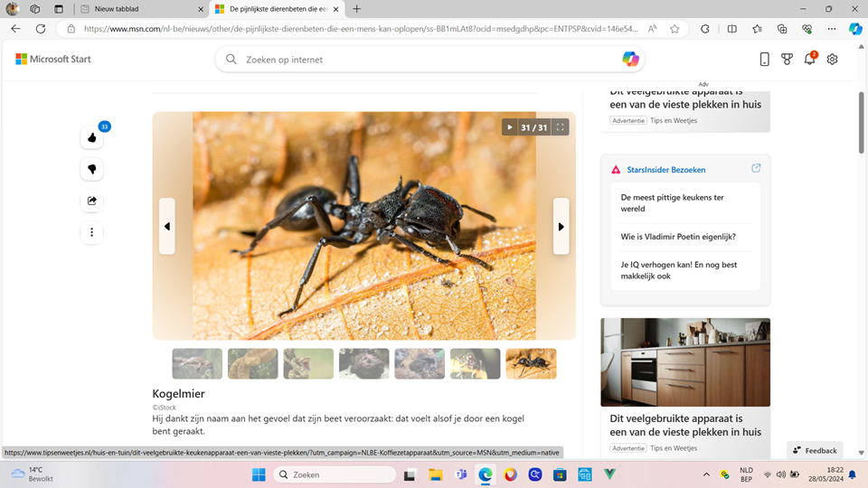Click the thumbs up like button
This screenshot has height=488, width=868.
[91, 138]
